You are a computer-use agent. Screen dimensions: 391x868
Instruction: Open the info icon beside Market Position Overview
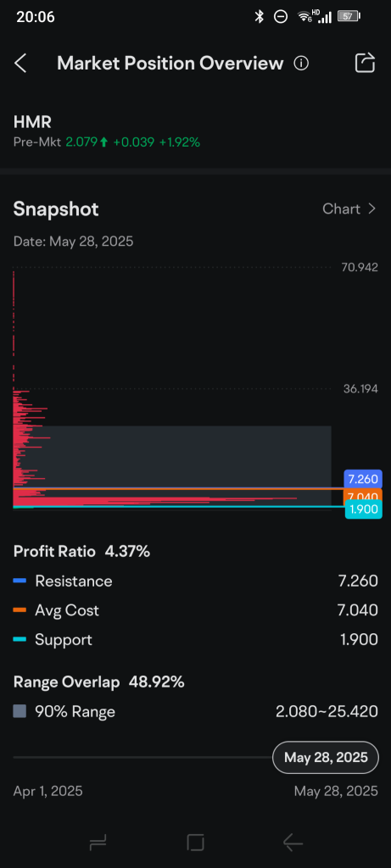(301, 63)
